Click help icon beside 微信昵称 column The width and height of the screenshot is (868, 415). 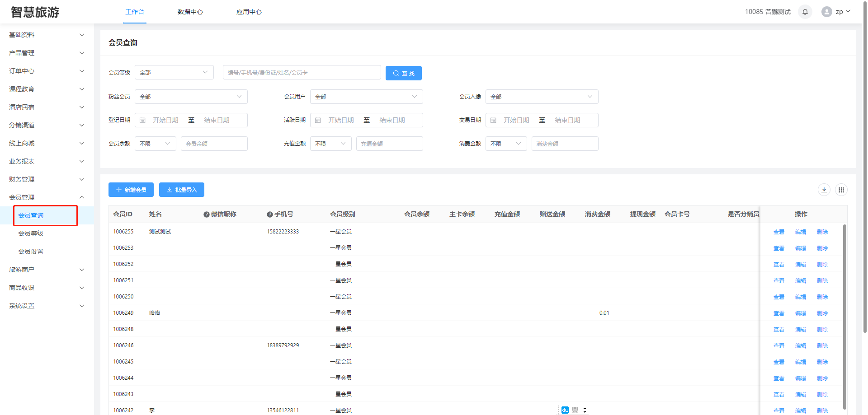pyautogui.click(x=206, y=214)
